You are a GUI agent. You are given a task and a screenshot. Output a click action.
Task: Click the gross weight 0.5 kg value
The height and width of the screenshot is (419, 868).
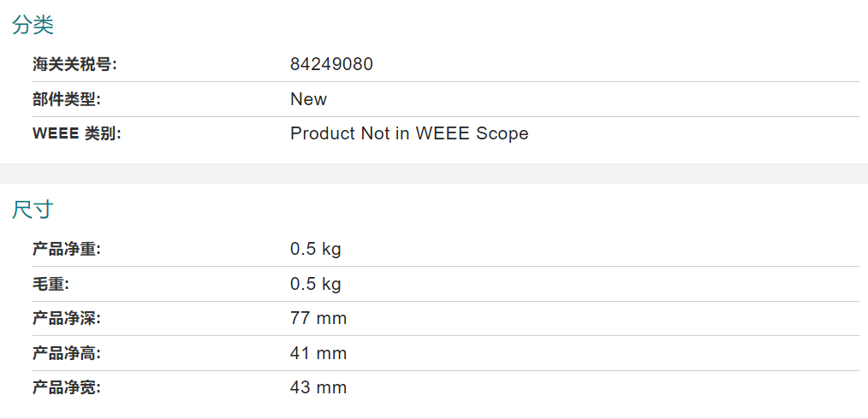coord(316,284)
